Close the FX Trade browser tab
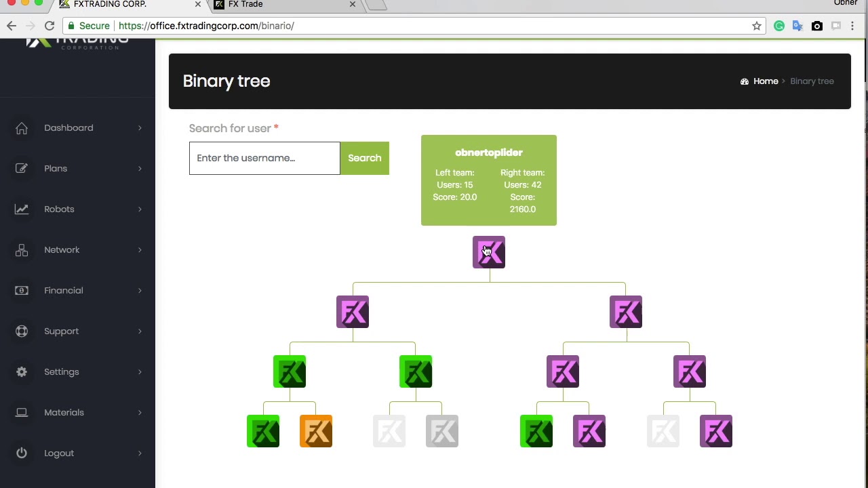Screen dimensions: 868x488 pyautogui.click(x=353, y=4)
